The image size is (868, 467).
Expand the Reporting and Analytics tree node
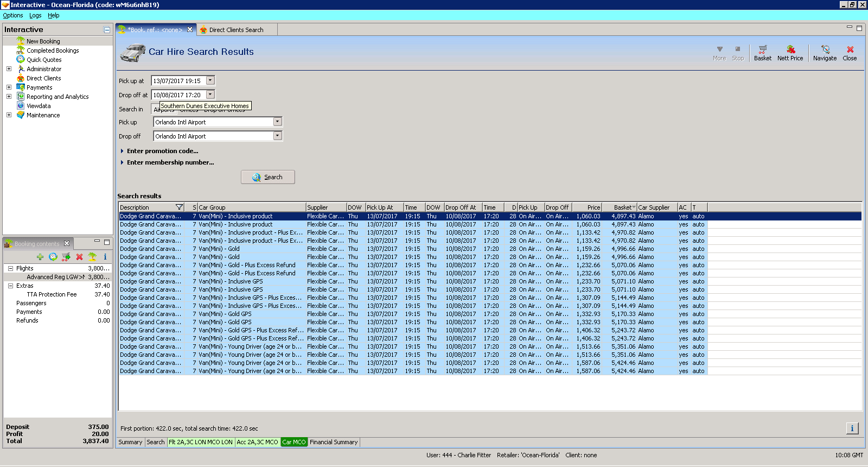click(x=9, y=97)
